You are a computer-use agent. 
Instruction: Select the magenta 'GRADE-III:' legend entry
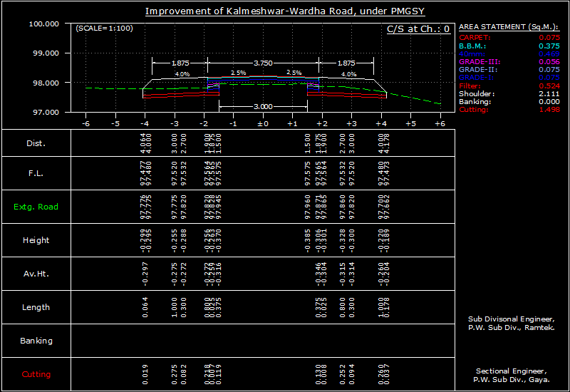tap(480, 62)
